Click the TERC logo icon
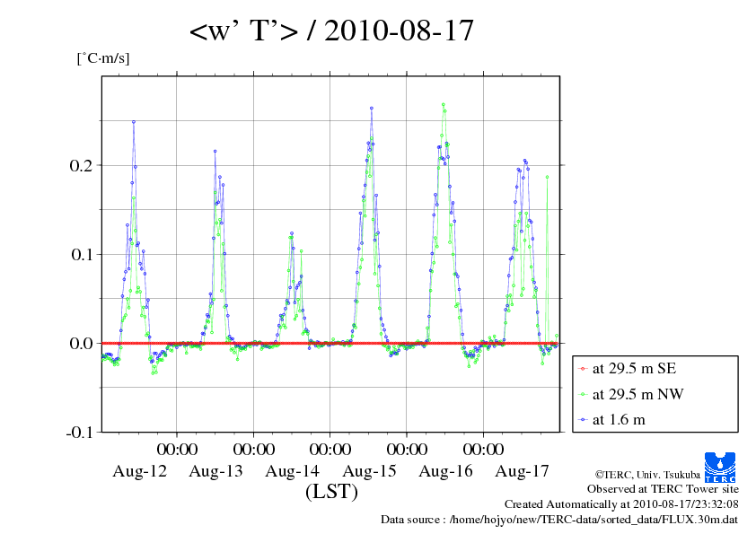This screenshot has height=534, width=756. [x=720, y=468]
